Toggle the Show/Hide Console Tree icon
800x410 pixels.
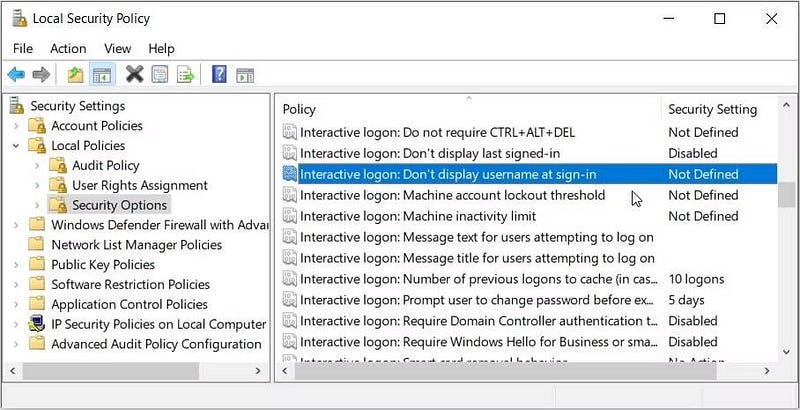[x=102, y=75]
